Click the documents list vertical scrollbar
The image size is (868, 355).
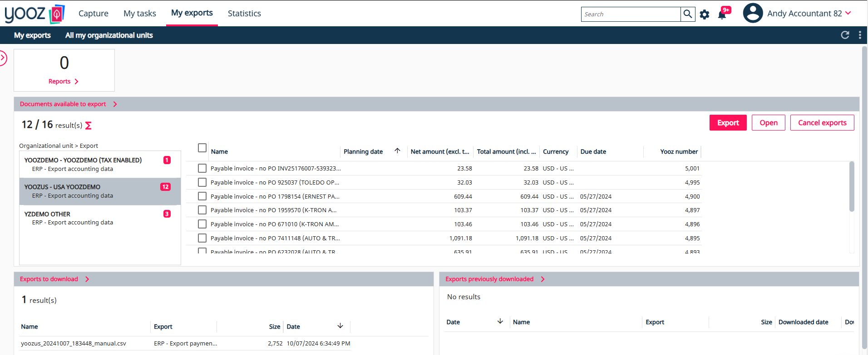852,186
